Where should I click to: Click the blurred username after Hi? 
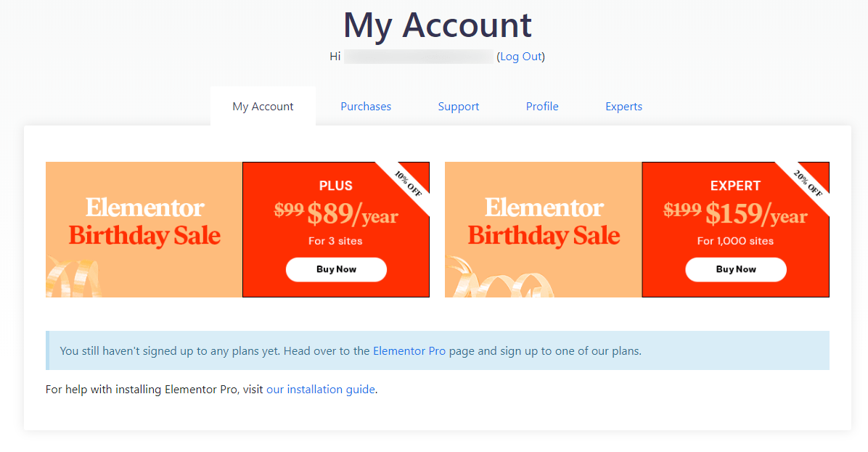click(x=419, y=57)
